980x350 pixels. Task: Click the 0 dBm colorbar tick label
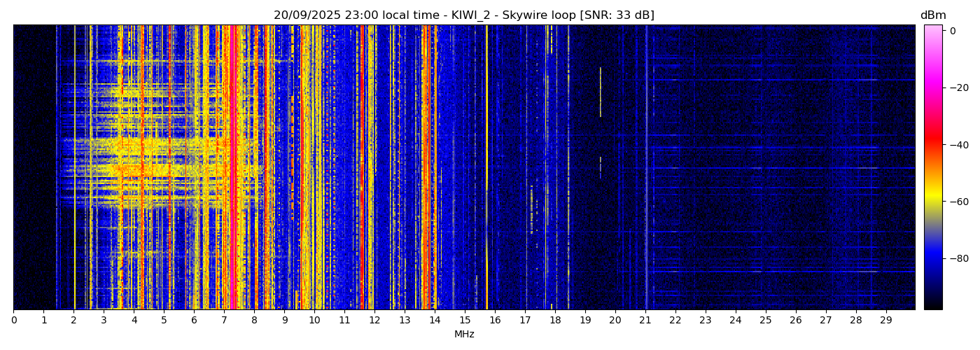[x=953, y=31]
